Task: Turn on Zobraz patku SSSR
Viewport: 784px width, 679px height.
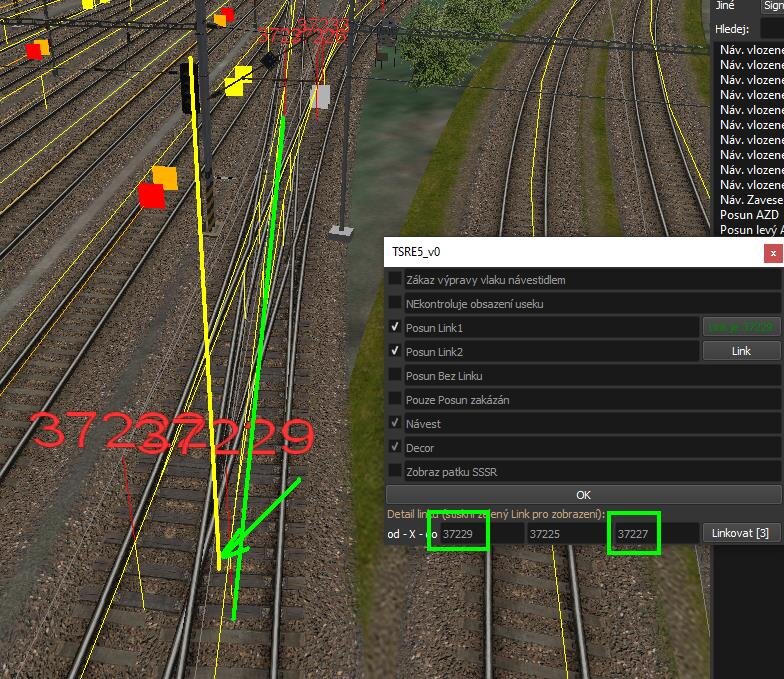Action: 396,471
